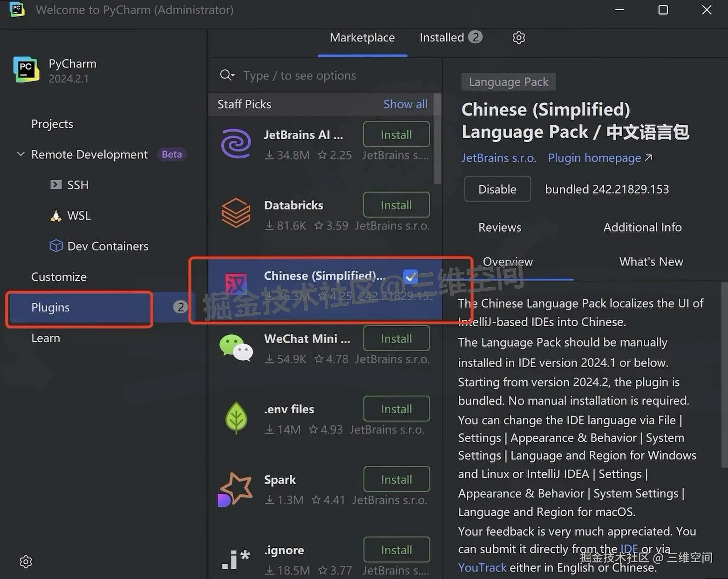The width and height of the screenshot is (728, 579).
Task: Click the plugin settings gear next to Installed
Action: (518, 38)
